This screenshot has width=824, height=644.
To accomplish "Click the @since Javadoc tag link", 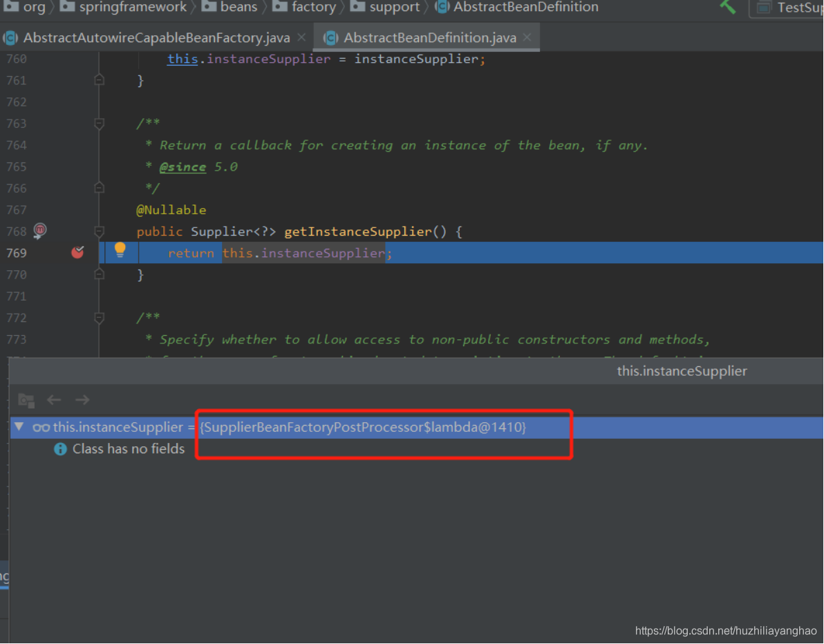I will 183,167.
